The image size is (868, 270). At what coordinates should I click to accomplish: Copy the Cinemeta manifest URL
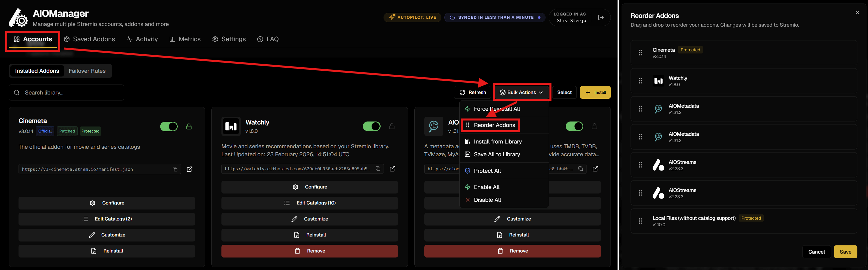tap(175, 169)
